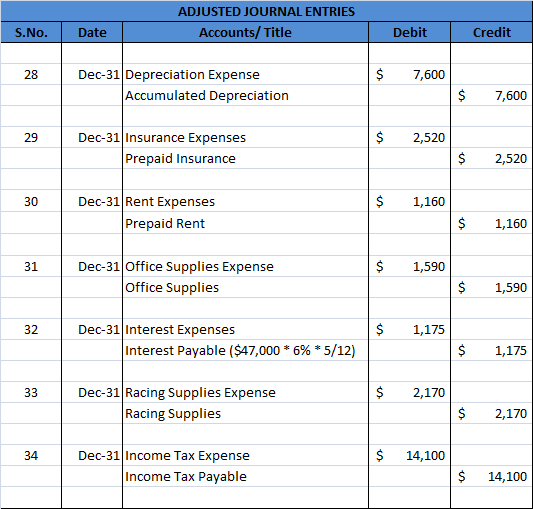Screen dimensions: 533x509
Task: Select the 'Accumulated Depreciation' cell
Action: [245, 96]
